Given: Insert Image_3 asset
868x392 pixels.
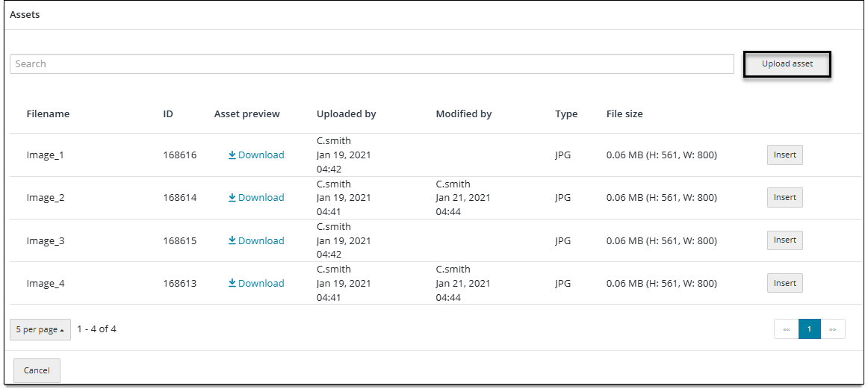Looking at the screenshot, I should 784,240.
